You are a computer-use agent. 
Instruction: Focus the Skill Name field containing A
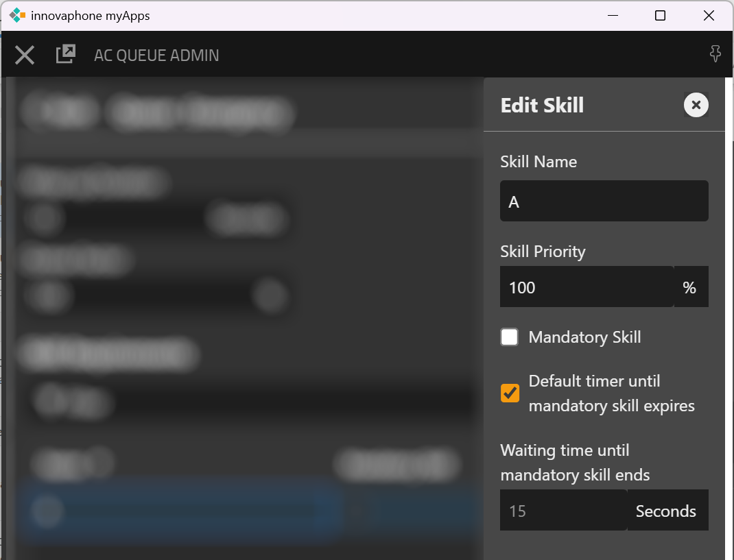(x=604, y=202)
